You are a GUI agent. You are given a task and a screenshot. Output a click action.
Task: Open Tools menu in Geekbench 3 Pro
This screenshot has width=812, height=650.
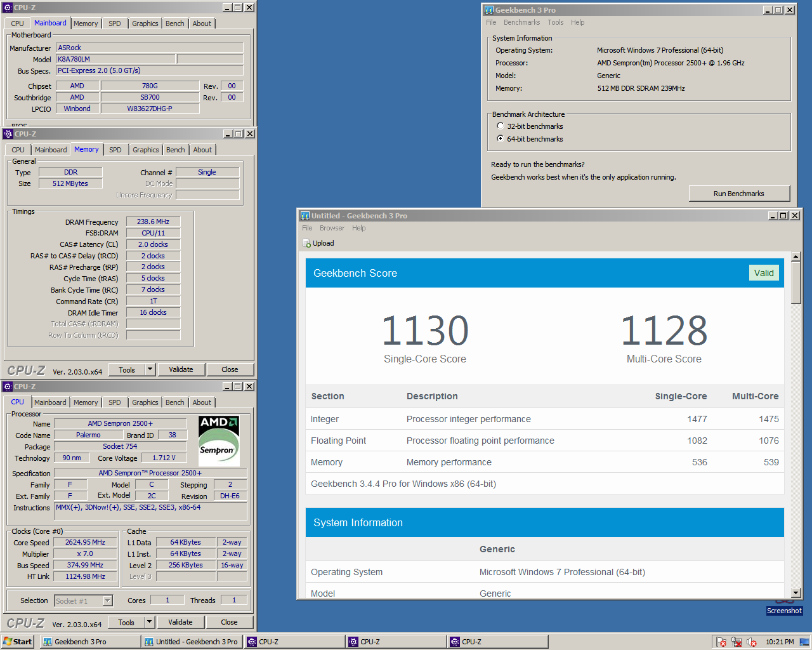coord(556,22)
